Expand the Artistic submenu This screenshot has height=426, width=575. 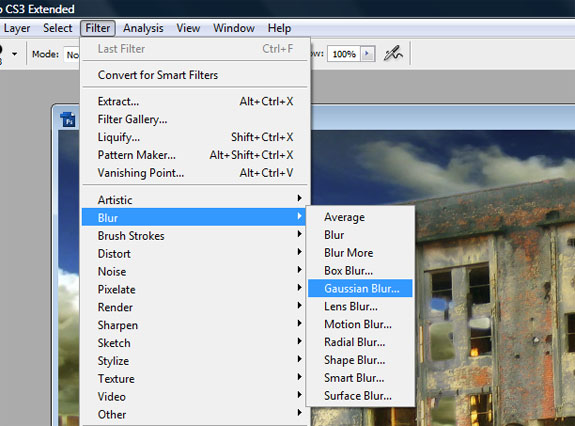pos(195,200)
